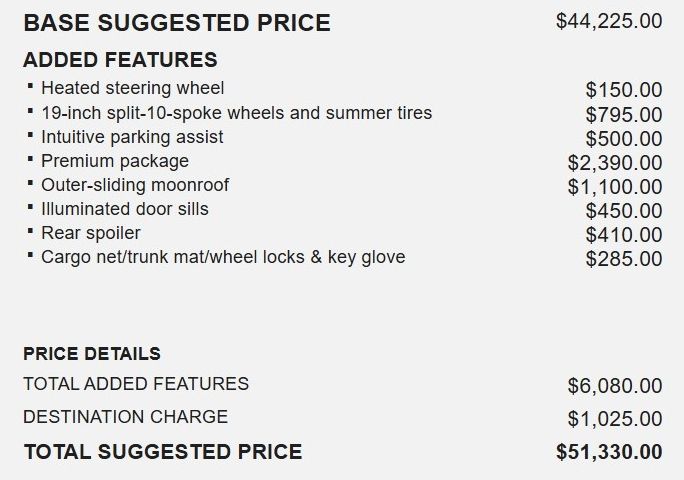Select the $1,100.00 moonroof price
Viewport: 684px width, 480px height.
point(615,187)
